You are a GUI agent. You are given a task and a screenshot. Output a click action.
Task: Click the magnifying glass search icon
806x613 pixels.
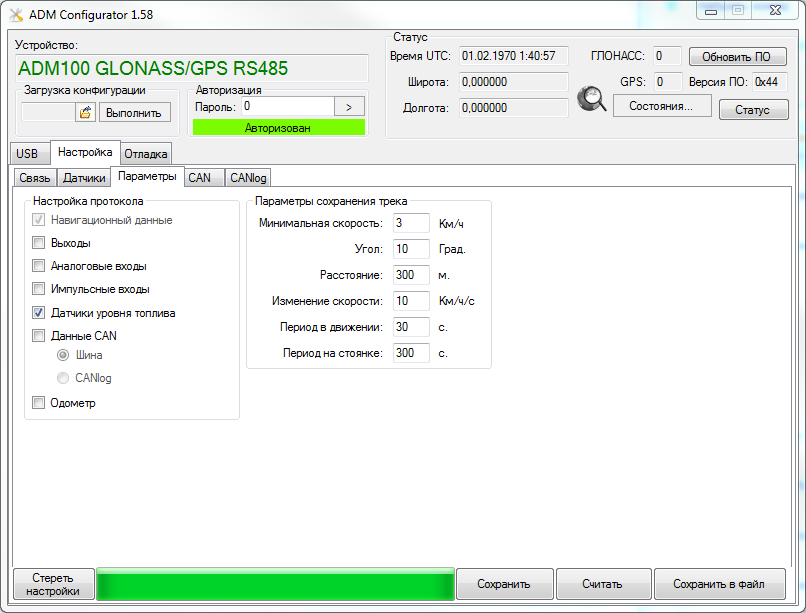(591, 99)
